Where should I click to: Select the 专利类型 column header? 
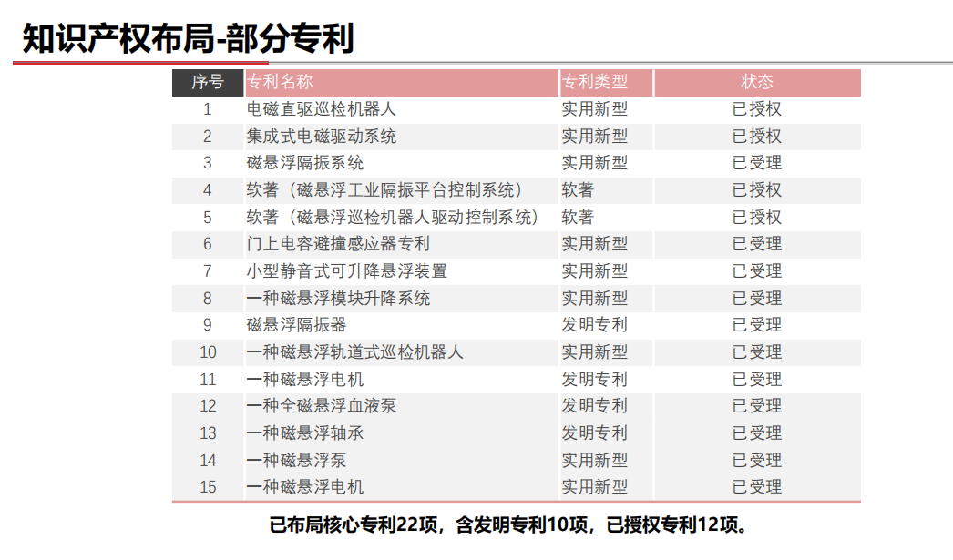coord(606,82)
